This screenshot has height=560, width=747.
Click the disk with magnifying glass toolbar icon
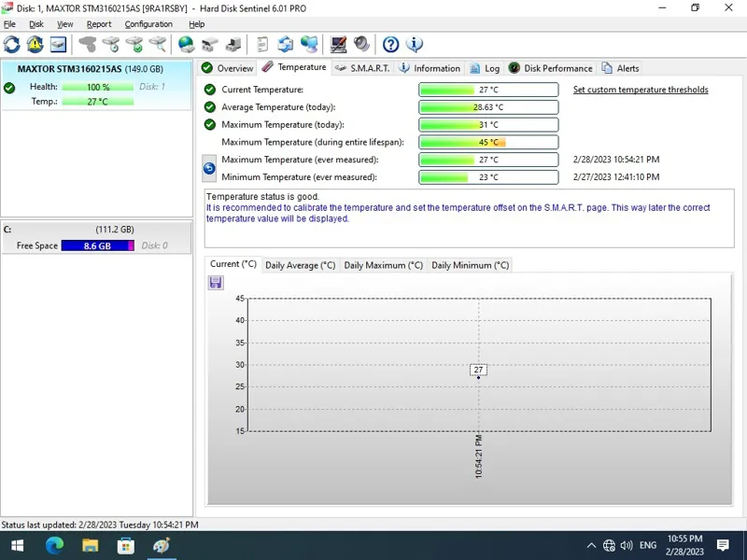click(158, 44)
